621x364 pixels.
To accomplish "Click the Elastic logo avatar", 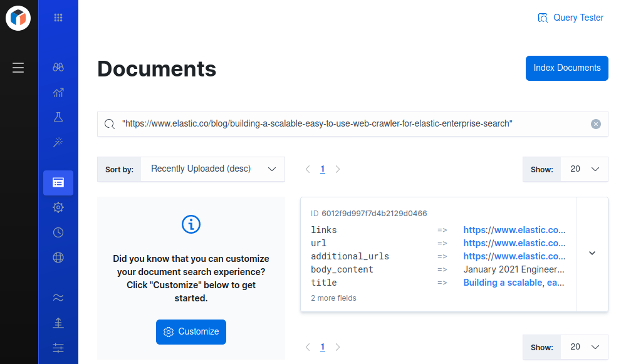I will [x=18, y=18].
